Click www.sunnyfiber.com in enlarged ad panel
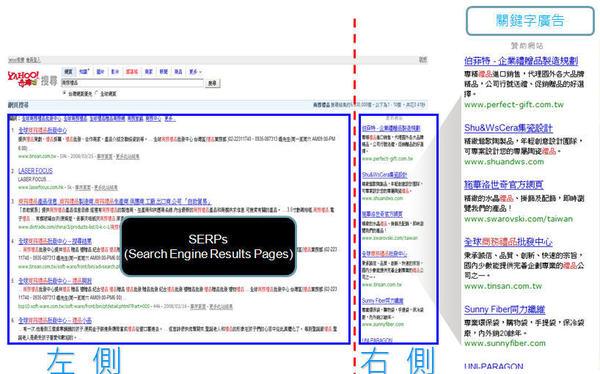Screen dimensions: 600x374 tap(505, 343)
